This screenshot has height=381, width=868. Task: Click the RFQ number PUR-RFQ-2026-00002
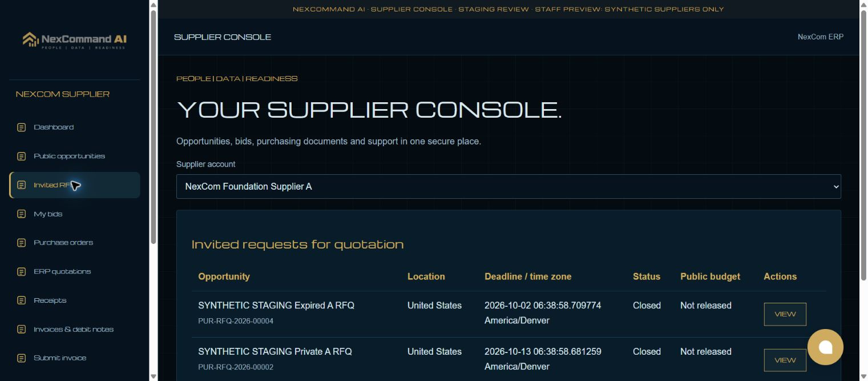pos(236,367)
